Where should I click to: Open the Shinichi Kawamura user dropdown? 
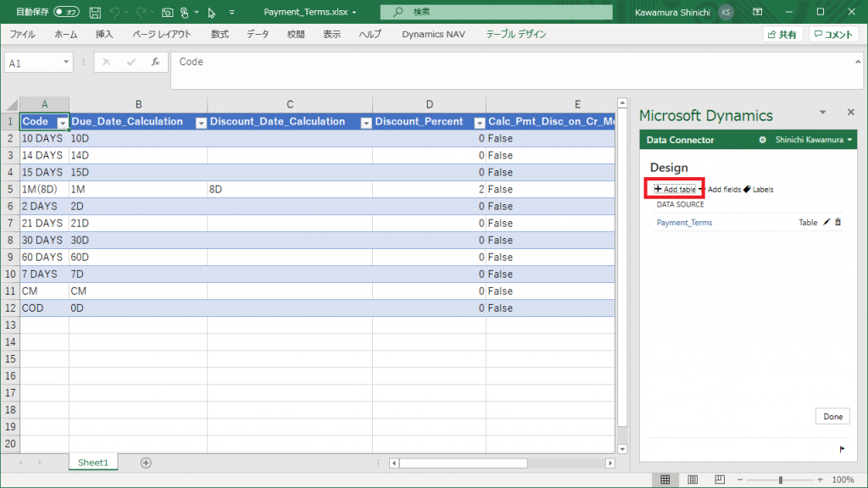pos(814,140)
